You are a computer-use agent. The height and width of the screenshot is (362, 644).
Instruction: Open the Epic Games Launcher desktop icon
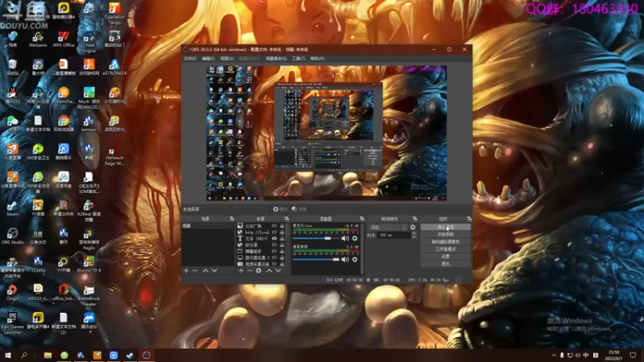point(12,323)
